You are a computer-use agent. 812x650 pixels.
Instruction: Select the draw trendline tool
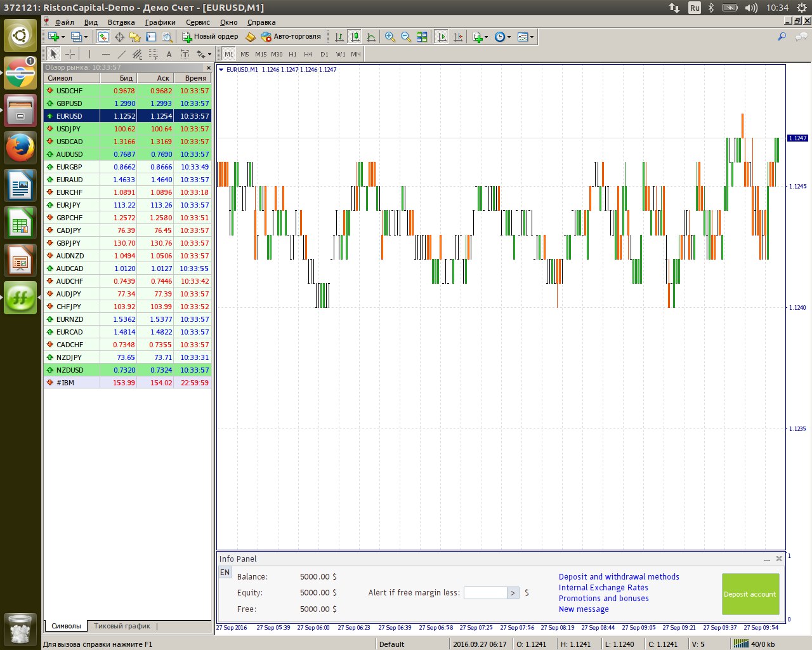tap(121, 55)
